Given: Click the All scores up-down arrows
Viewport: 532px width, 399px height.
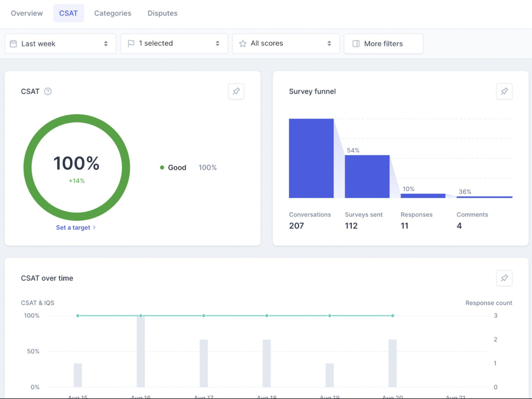Looking at the screenshot, I should [x=329, y=44].
